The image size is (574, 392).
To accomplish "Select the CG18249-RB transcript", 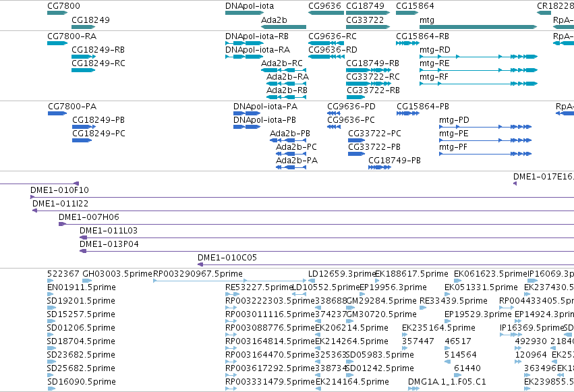I will click(x=84, y=57).
